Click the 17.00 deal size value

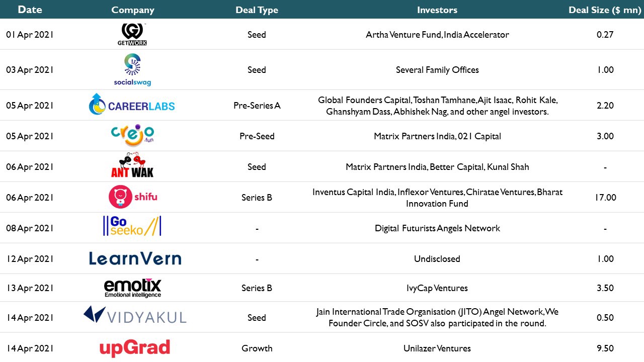coord(605,197)
